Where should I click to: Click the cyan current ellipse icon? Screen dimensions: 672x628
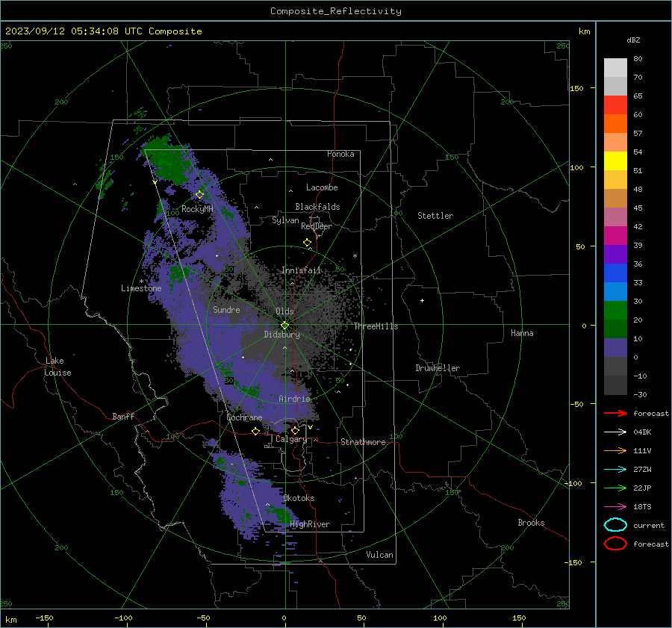(615, 525)
